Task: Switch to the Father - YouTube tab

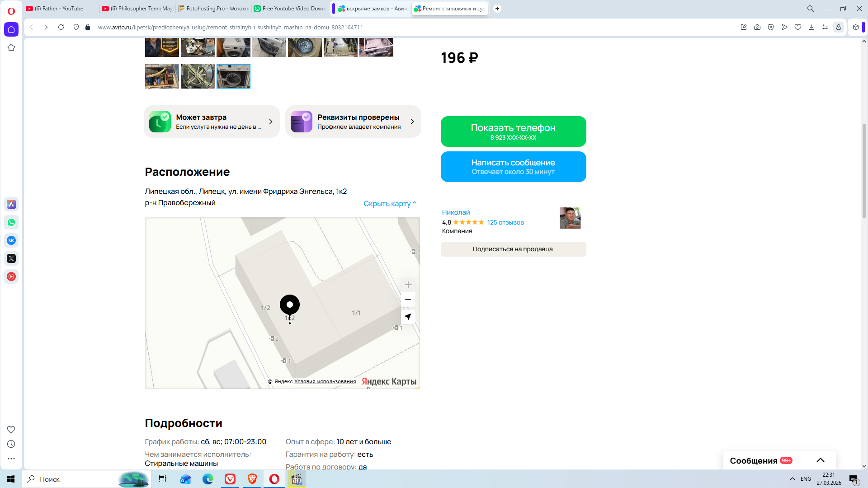Action: pyautogui.click(x=59, y=9)
